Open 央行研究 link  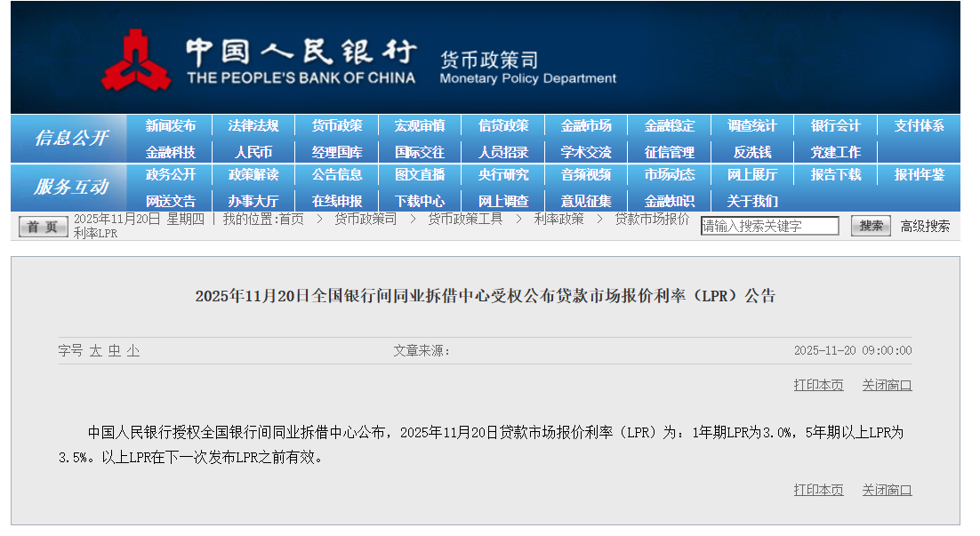pos(503,174)
